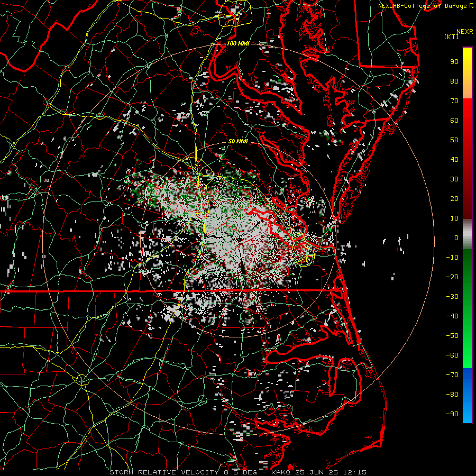
Task: Select the 90 value on the velocity scale
Action: (454, 62)
